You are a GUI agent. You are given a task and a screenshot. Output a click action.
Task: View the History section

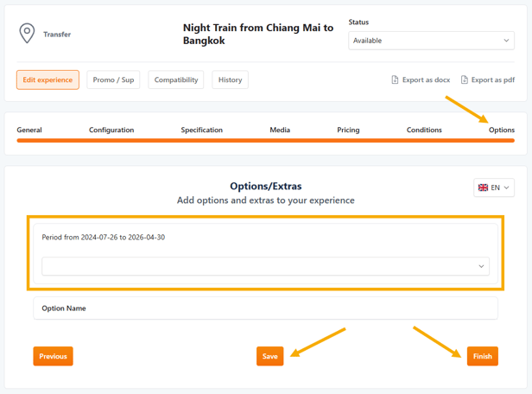tap(230, 79)
